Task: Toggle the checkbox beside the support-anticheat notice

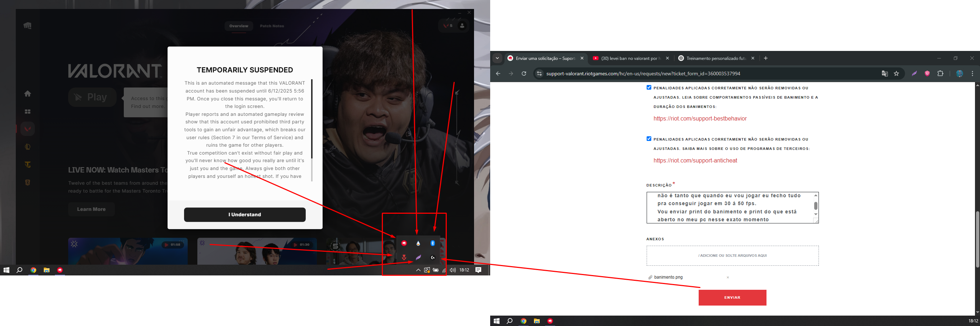Action: pos(649,139)
